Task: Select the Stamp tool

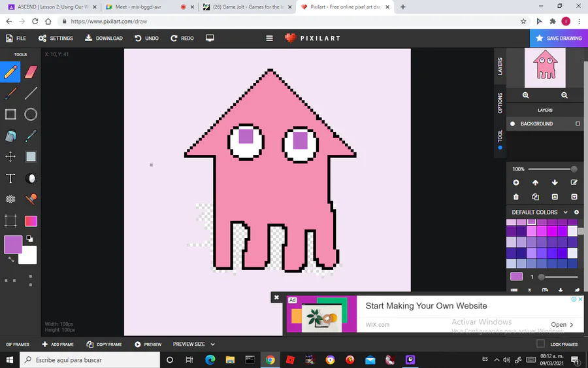Action: point(31,199)
